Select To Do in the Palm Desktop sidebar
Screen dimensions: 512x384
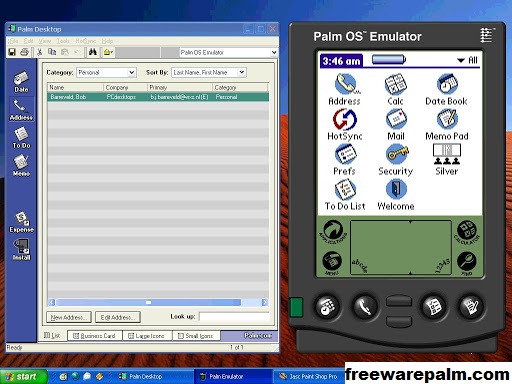point(21,138)
